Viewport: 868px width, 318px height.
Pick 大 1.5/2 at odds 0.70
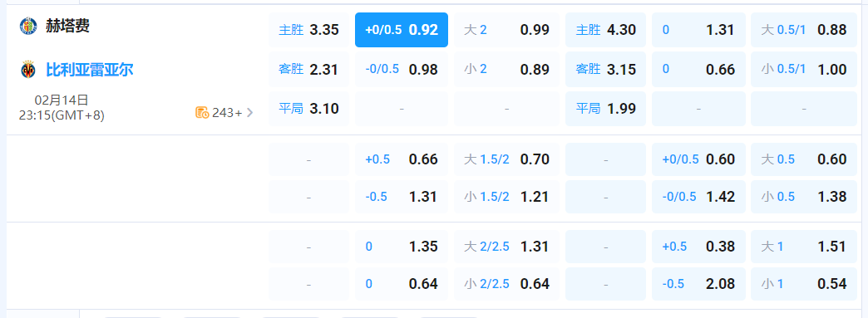coord(507,159)
